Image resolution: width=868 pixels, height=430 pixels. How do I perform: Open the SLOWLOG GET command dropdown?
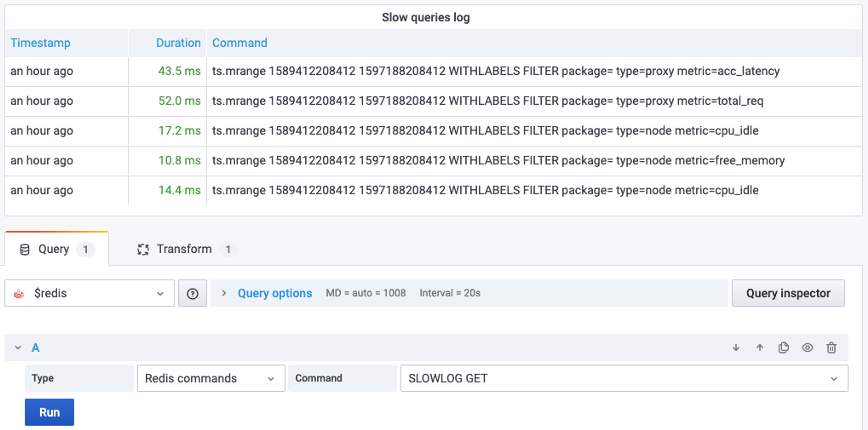click(624, 378)
